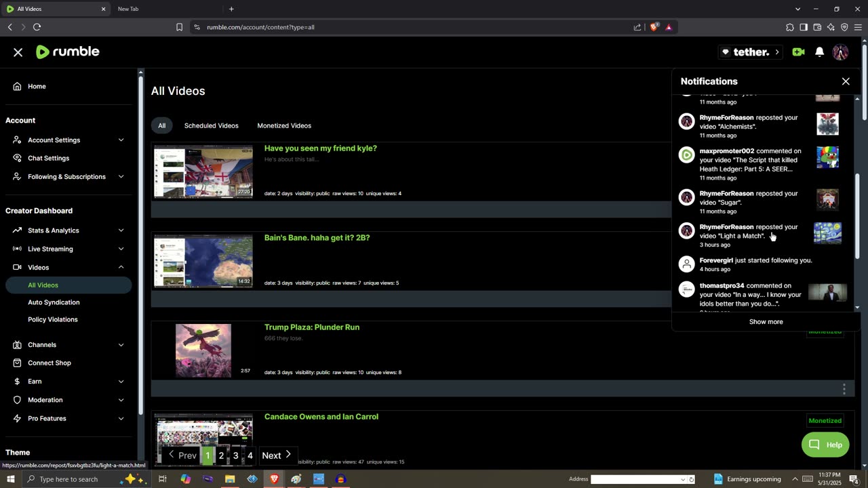The width and height of the screenshot is (868, 488).
Task: Open the Brave VPN shield icon
Action: point(844,27)
